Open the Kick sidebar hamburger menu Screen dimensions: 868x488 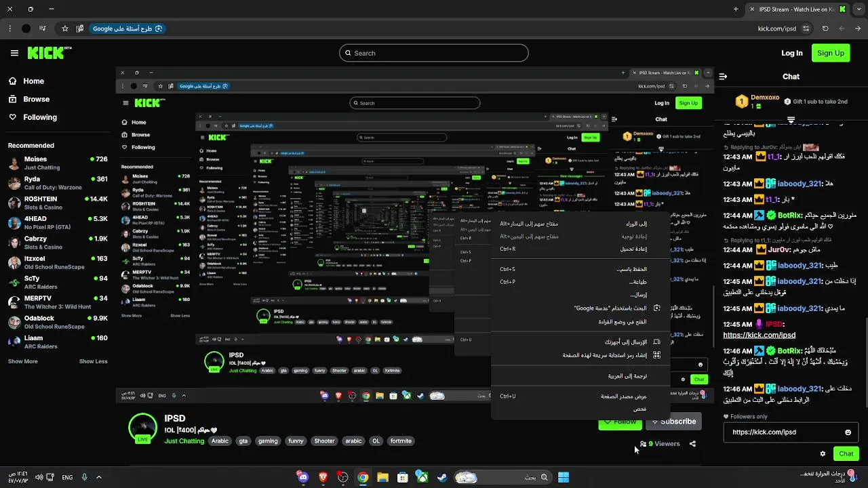[14, 53]
